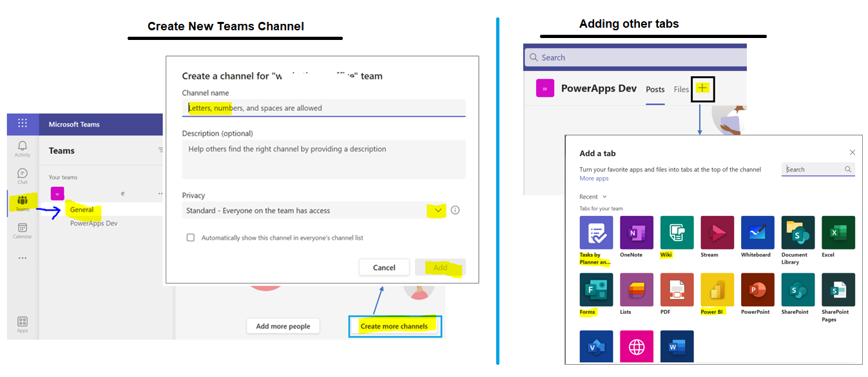
Task: Click the waffle menu in Microsoft Teams
Action: 22,124
